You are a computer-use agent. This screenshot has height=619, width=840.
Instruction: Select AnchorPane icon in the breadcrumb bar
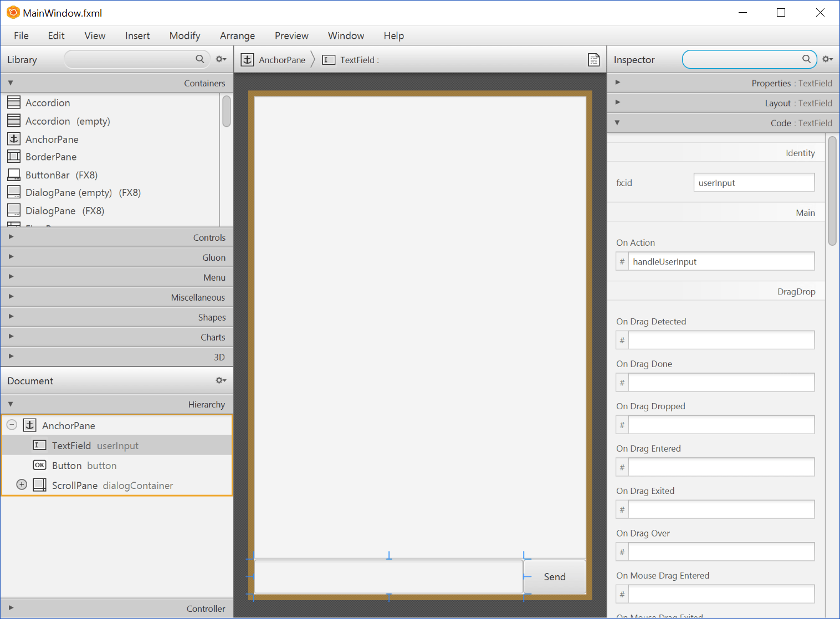[x=247, y=59]
